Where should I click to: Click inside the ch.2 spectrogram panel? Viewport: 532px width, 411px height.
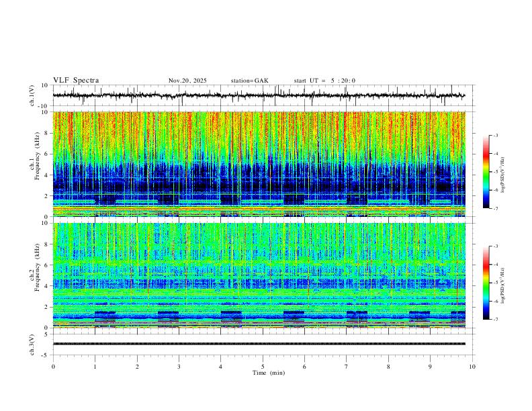[x=259, y=275]
